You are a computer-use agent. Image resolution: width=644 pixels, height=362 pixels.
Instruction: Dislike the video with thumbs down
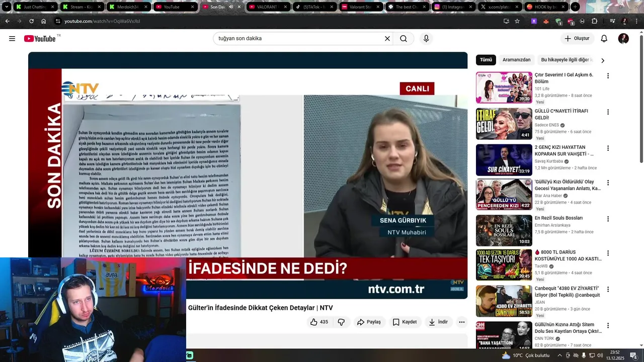coord(341,322)
